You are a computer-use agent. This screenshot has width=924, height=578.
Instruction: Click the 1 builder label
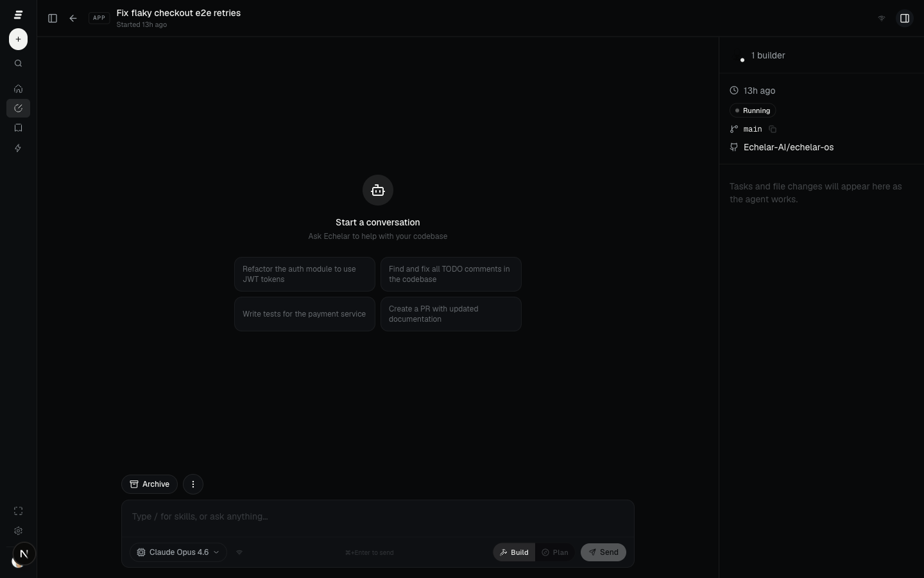click(768, 56)
